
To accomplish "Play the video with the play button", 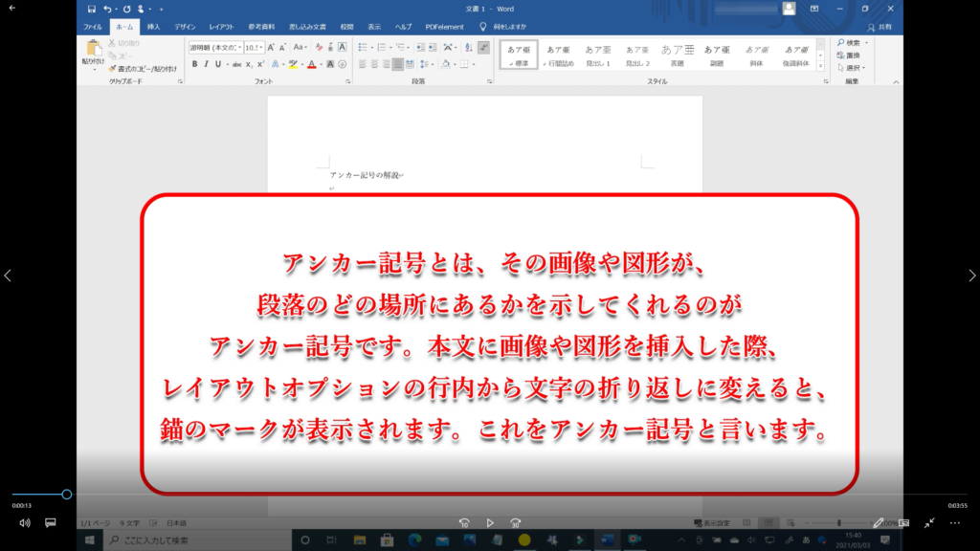I will point(490,523).
